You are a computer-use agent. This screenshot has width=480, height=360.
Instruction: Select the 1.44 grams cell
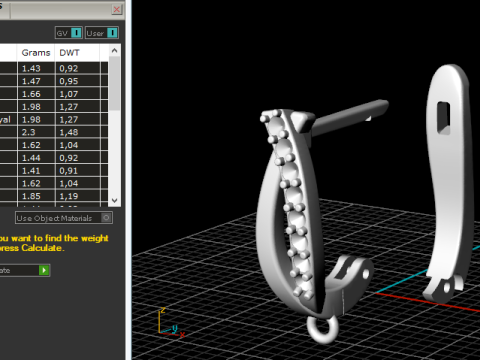tap(36, 158)
